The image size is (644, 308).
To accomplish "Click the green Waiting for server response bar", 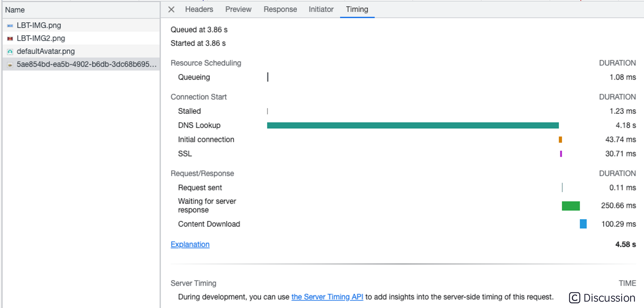I will click(x=571, y=206).
